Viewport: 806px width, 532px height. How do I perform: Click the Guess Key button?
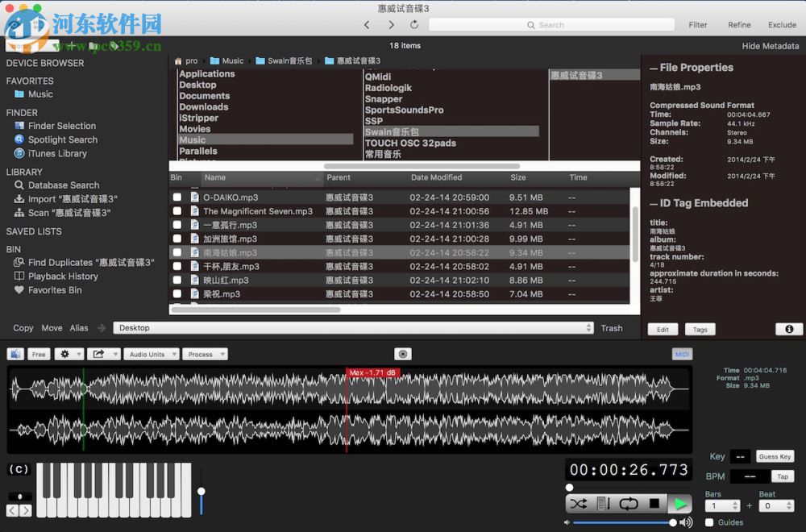pyautogui.click(x=774, y=456)
